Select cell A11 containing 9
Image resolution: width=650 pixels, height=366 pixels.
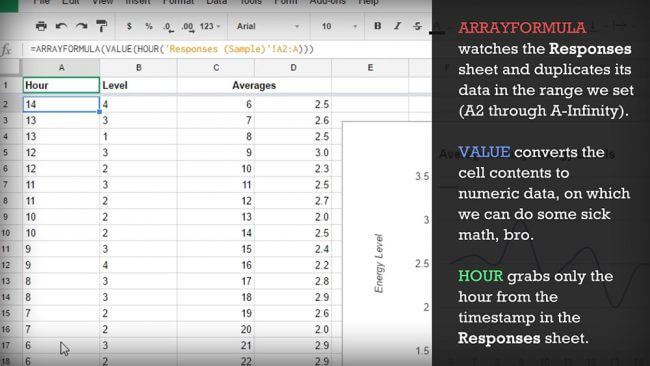pos(61,249)
